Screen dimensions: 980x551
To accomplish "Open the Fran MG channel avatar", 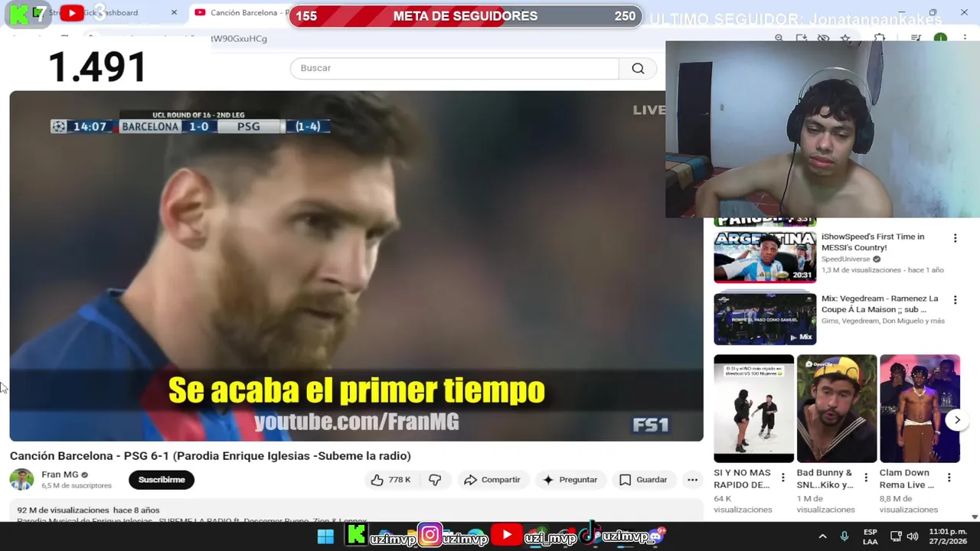I will 21,480.
